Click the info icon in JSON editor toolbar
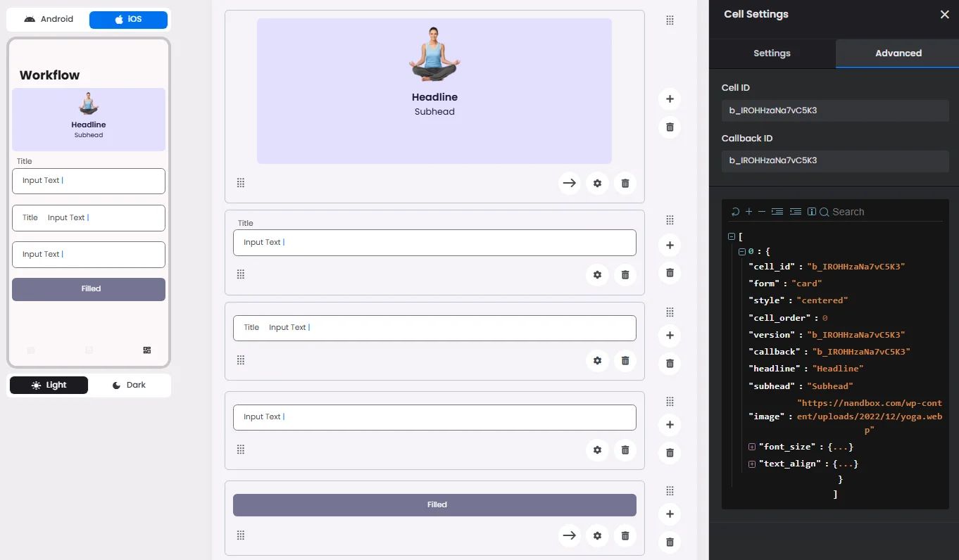This screenshot has width=959, height=560. tap(811, 212)
